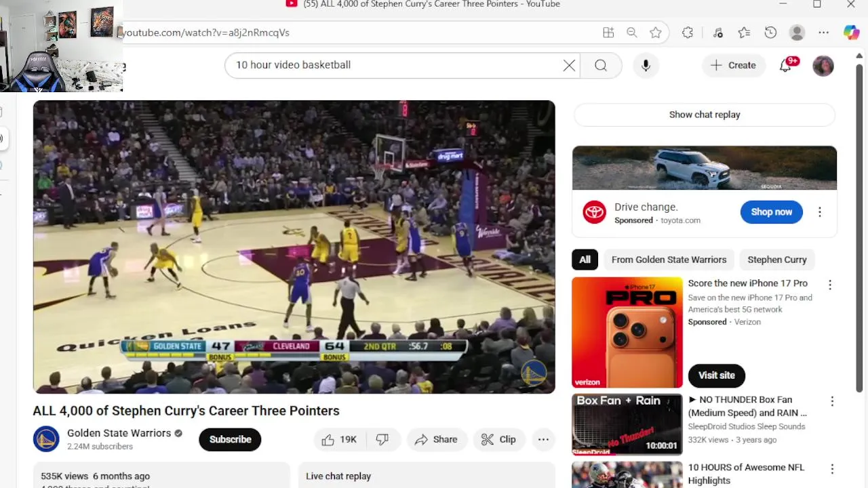Open the YouTube account avatar menu
The width and height of the screenshot is (868, 488).
click(x=823, y=66)
